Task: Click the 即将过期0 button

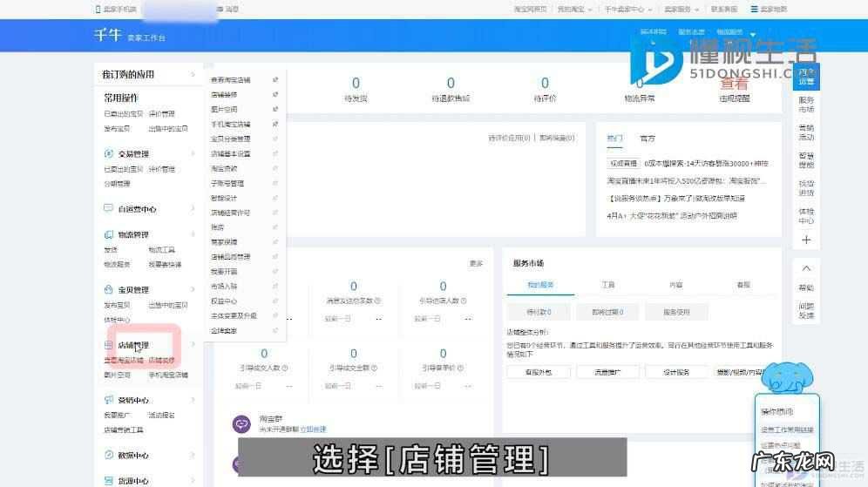Action: [607, 312]
